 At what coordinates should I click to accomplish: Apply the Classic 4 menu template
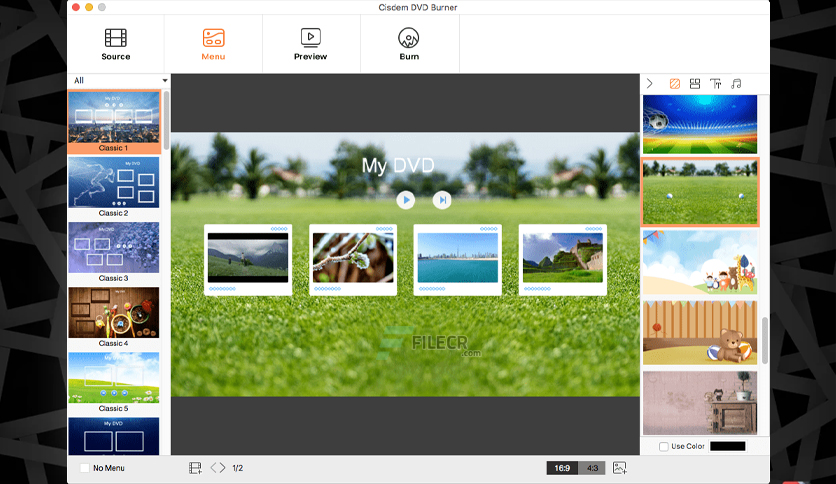(x=114, y=317)
